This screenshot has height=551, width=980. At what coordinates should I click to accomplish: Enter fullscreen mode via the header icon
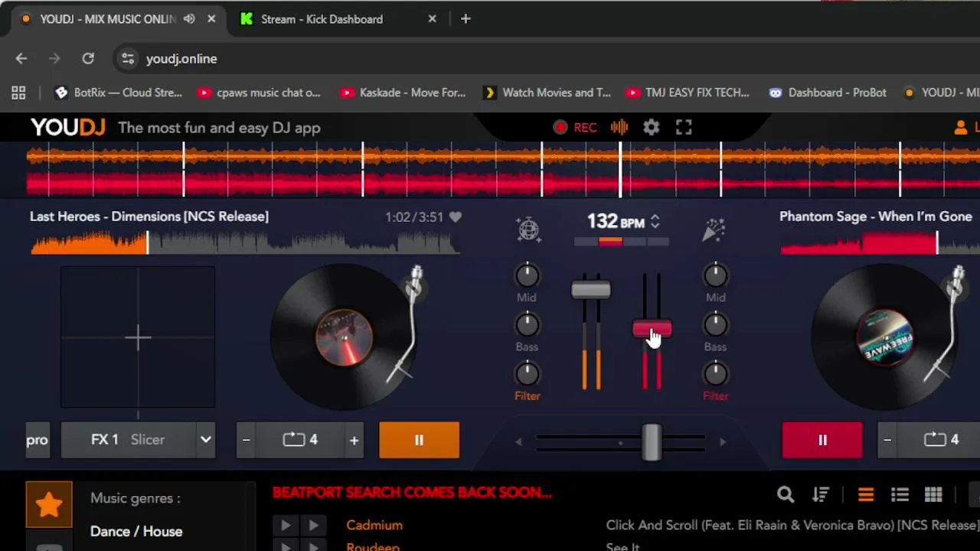point(684,128)
